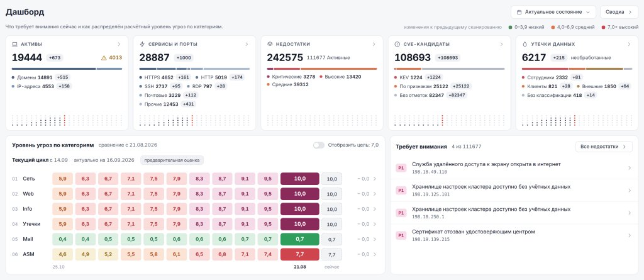Click the P1 badge for 198.18.250.1
This screenshot has width=644, height=280.
(401, 213)
